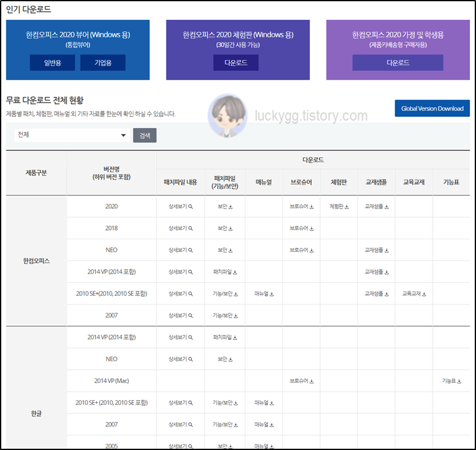Click the 인기 다운로드 heading
Image resolution: width=476 pixels, height=450 pixels.
29,9
